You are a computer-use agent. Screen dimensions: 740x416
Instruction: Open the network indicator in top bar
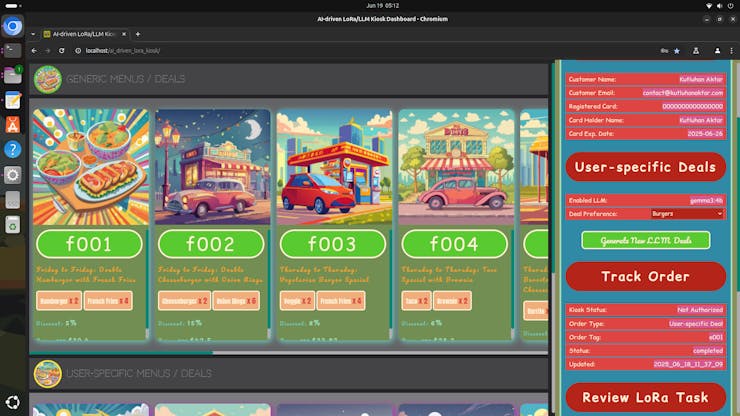point(709,6)
